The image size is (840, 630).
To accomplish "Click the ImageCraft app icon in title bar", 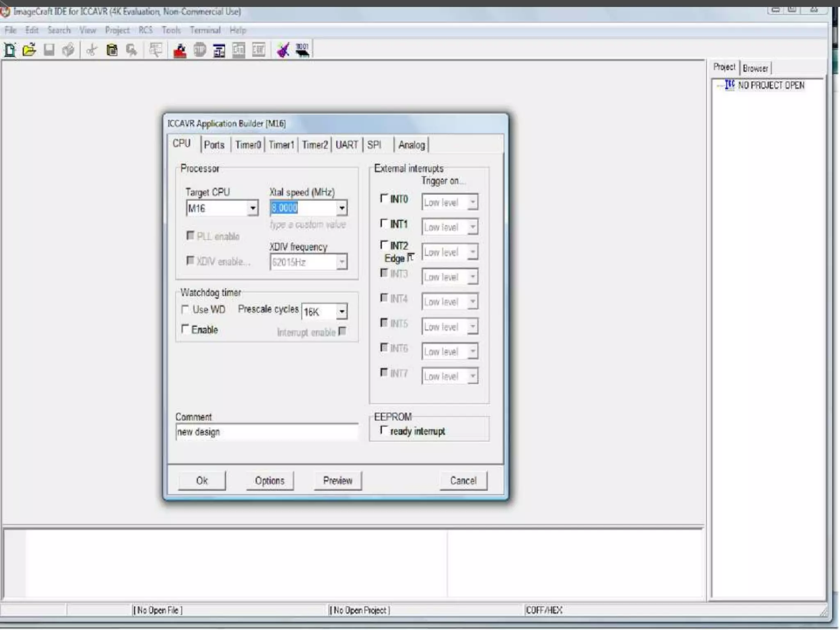I will pyautogui.click(x=5, y=11).
